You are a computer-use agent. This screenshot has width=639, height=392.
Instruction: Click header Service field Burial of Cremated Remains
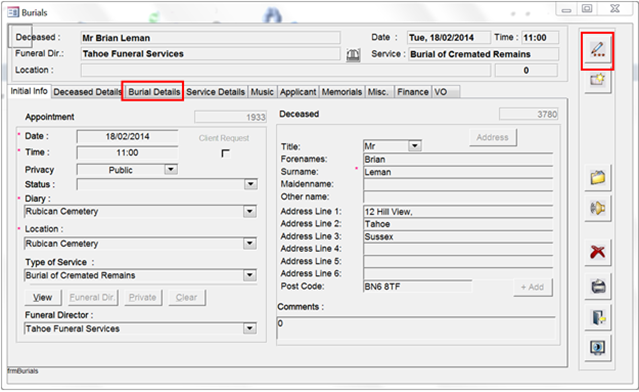point(484,54)
